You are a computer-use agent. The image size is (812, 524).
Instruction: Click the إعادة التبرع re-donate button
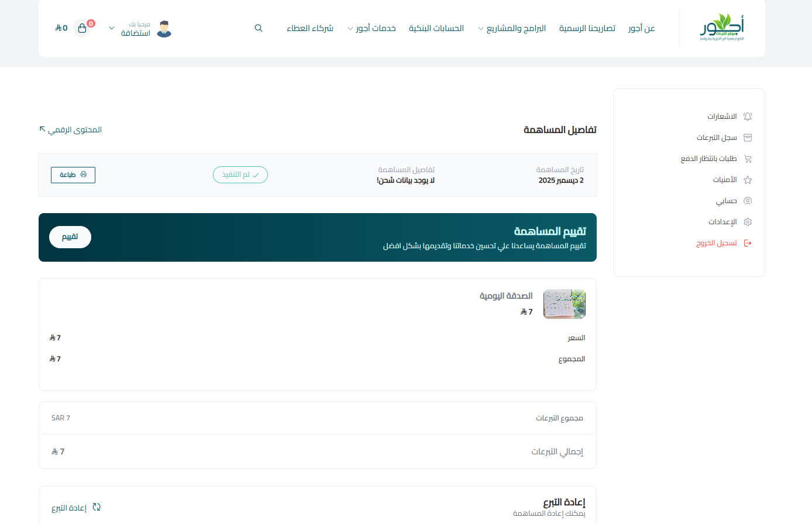tap(76, 508)
